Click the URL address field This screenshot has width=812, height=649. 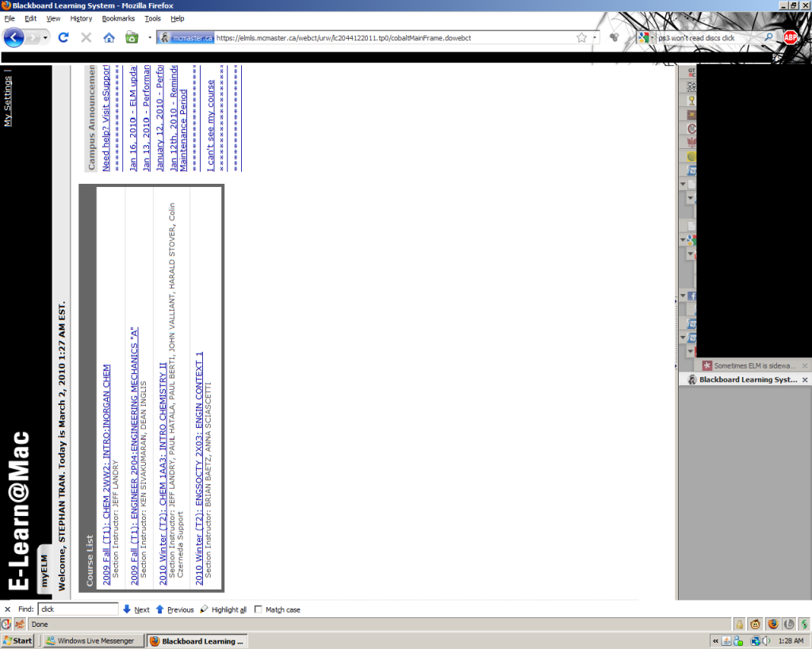[x=395, y=38]
